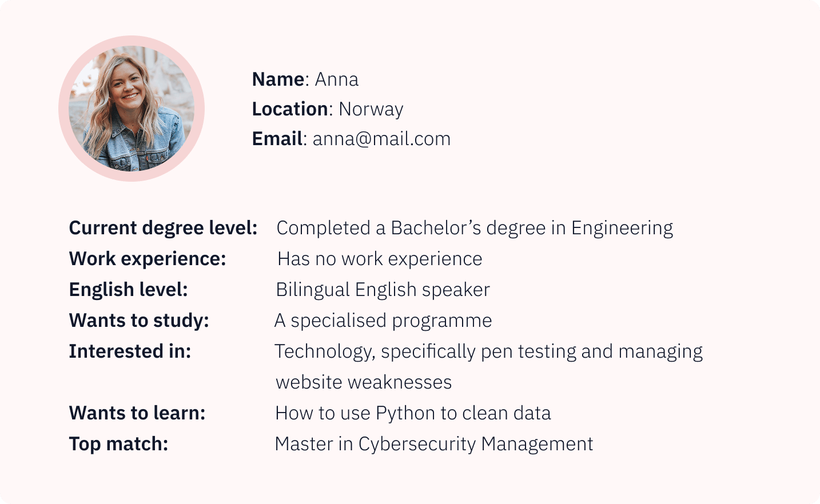Viewport: 820px width, 504px height.
Task: Click the bold Name label
Action: 278,79
